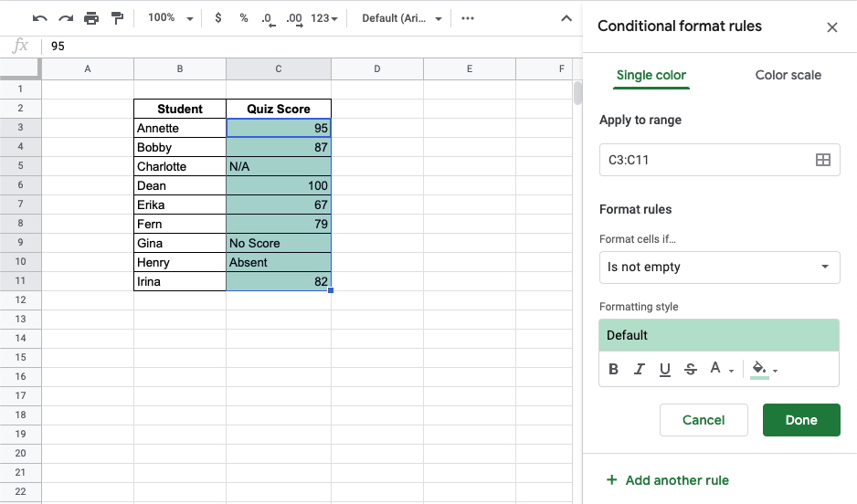The width and height of the screenshot is (857, 504).
Task: Open the 100% zoom dropdown
Action: point(171,18)
